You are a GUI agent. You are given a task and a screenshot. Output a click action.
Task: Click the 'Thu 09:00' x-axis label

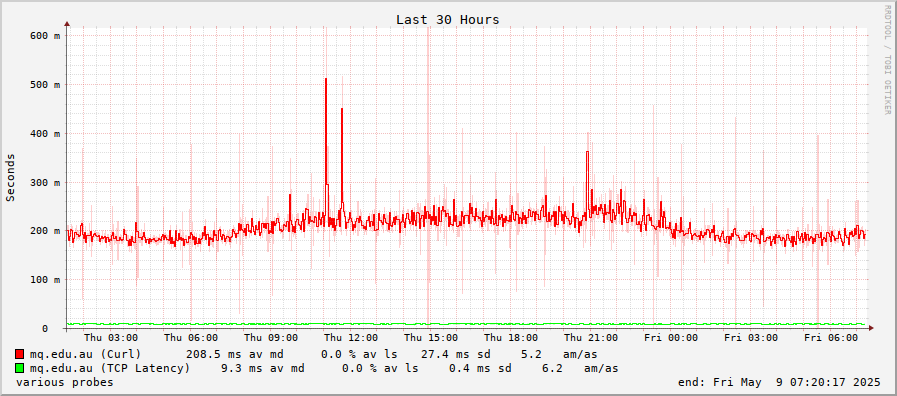271,338
